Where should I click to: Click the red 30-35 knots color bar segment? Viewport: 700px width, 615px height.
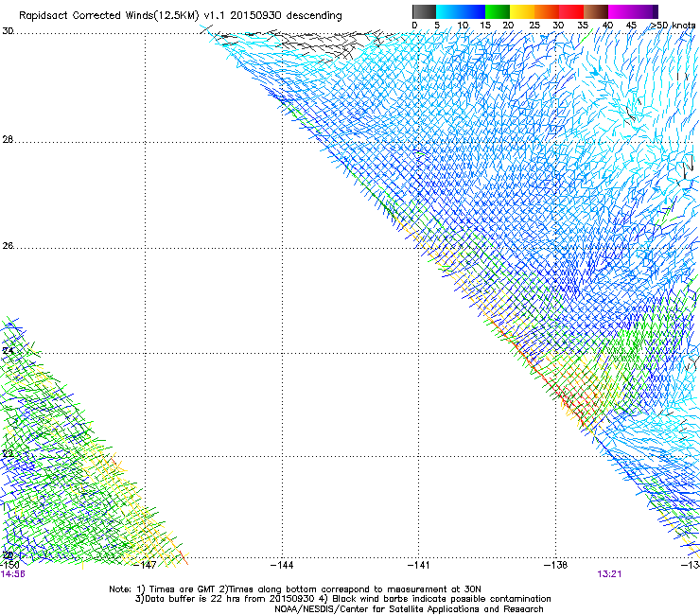click(x=571, y=11)
